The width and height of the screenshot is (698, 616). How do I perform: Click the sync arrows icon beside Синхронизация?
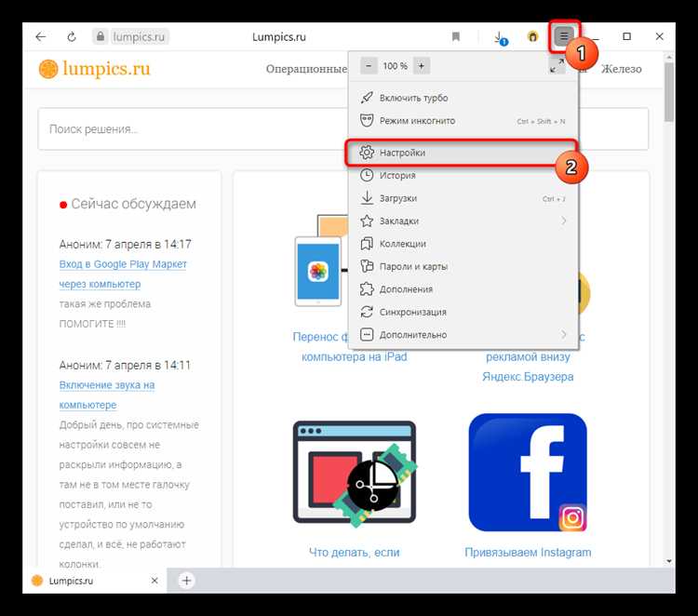(367, 312)
